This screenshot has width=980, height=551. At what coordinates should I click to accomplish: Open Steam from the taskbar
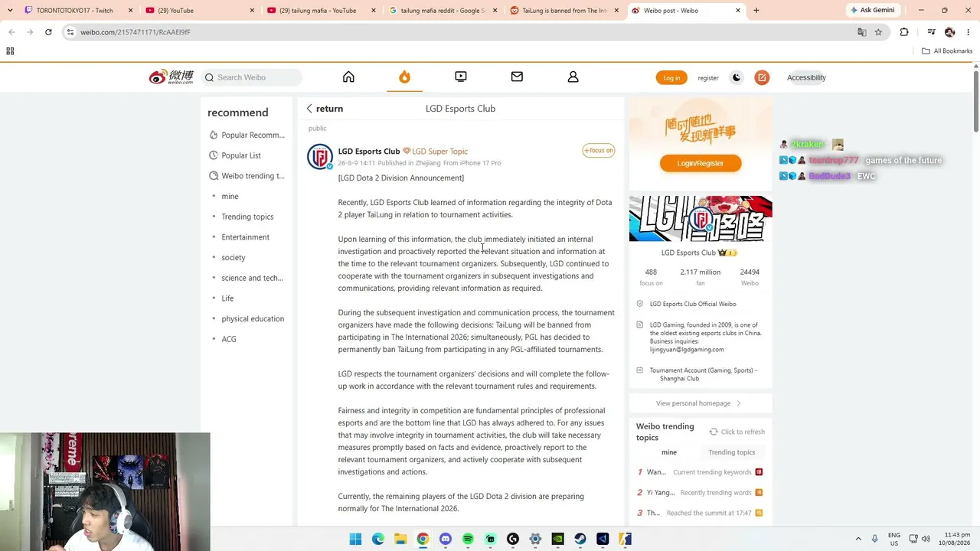(x=580, y=540)
